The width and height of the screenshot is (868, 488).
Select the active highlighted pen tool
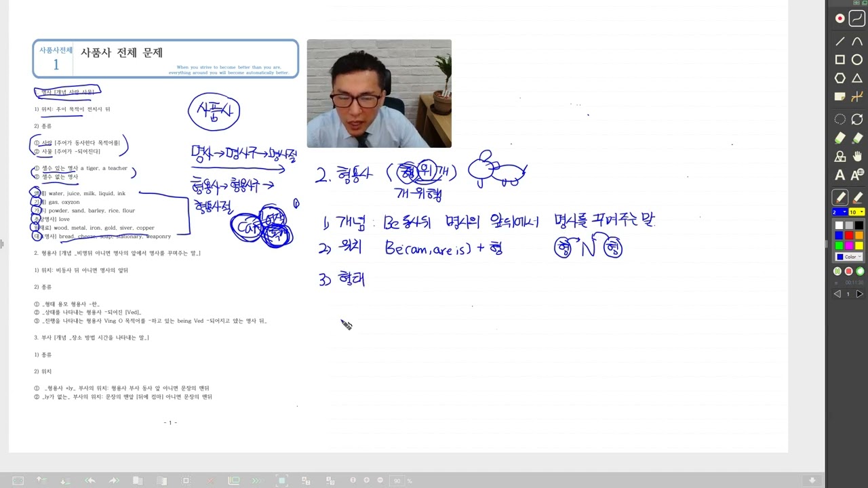coord(840,197)
